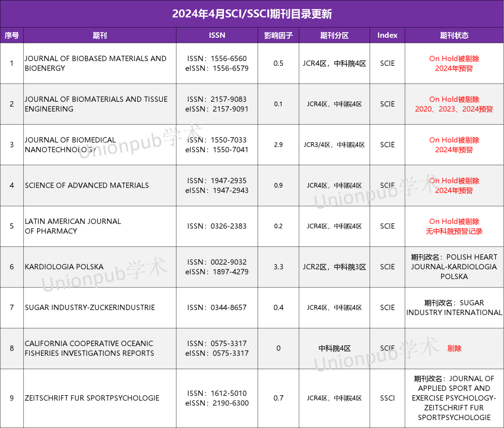Select the '期刊' column header
This screenshot has height=428, width=504.
point(100,35)
